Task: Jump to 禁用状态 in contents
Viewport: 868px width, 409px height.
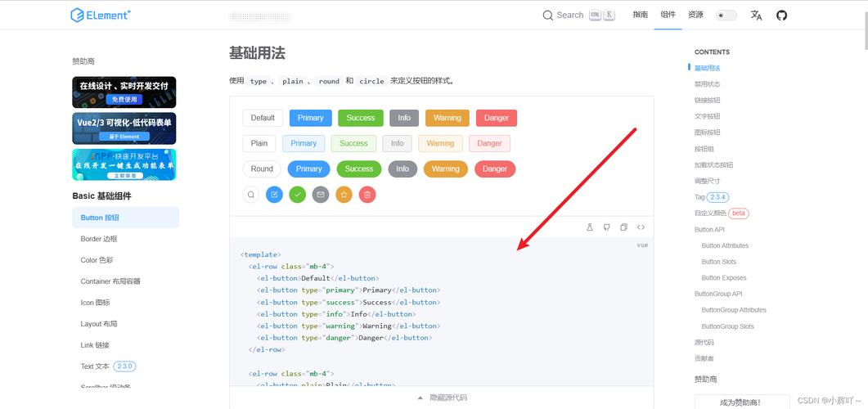Action: click(708, 84)
